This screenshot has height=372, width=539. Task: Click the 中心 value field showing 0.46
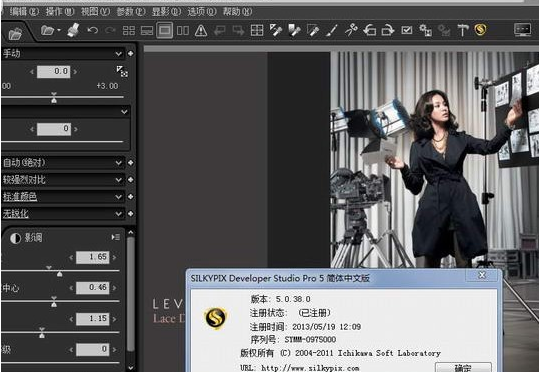tap(92, 288)
